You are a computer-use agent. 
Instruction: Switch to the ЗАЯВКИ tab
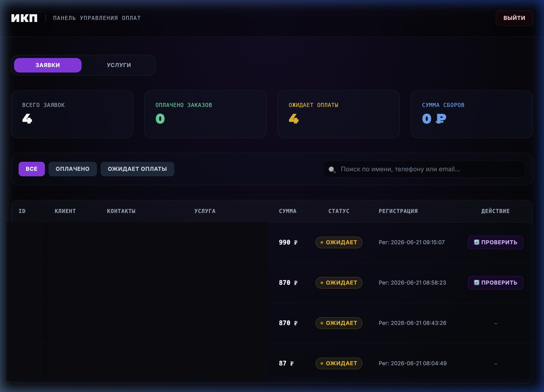[x=48, y=65]
